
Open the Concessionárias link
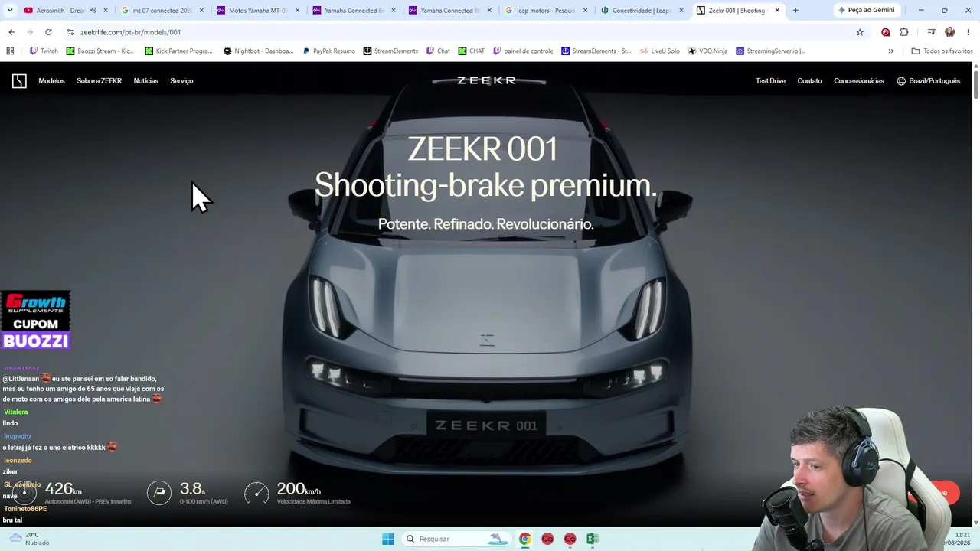[858, 81]
